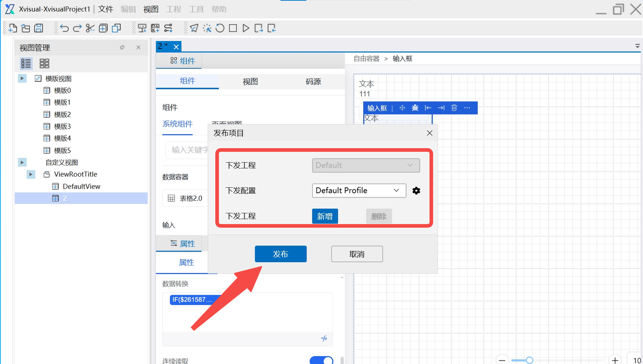Select DefaultView in the view tree
The width and height of the screenshot is (643, 364).
81,186
